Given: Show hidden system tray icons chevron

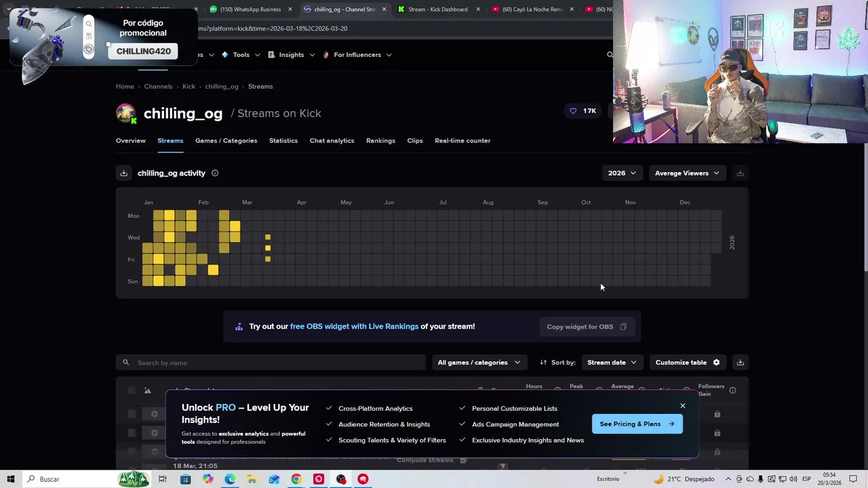Looking at the screenshot, I should tap(728, 479).
